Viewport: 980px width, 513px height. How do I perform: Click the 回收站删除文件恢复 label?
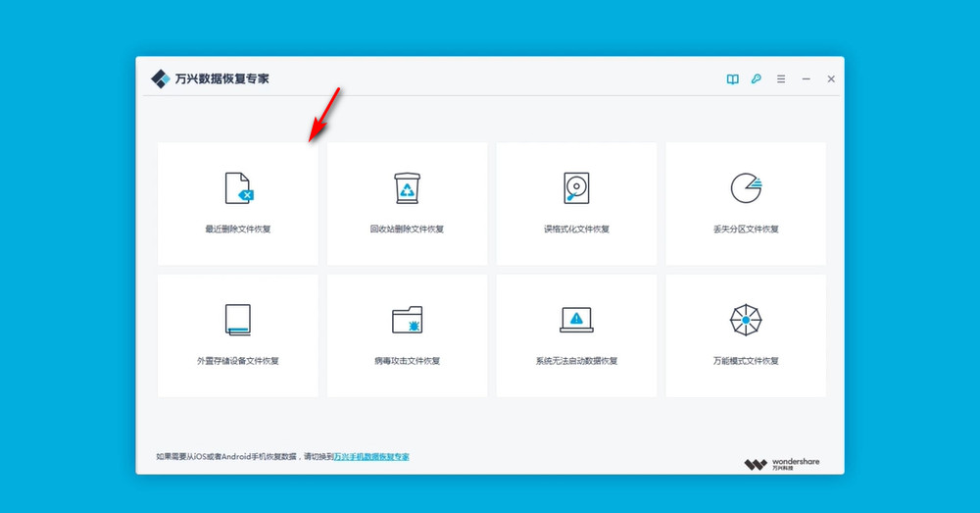tap(407, 229)
